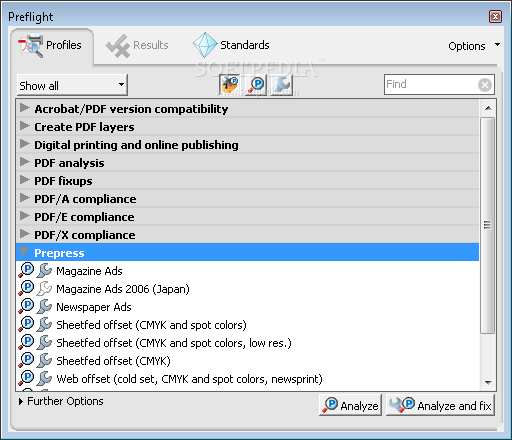Click magnifier icon of Web offset cold set row
Image resolution: width=512 pixels, height=440 pixels.
pyautogui.click(x=26, y=378)
